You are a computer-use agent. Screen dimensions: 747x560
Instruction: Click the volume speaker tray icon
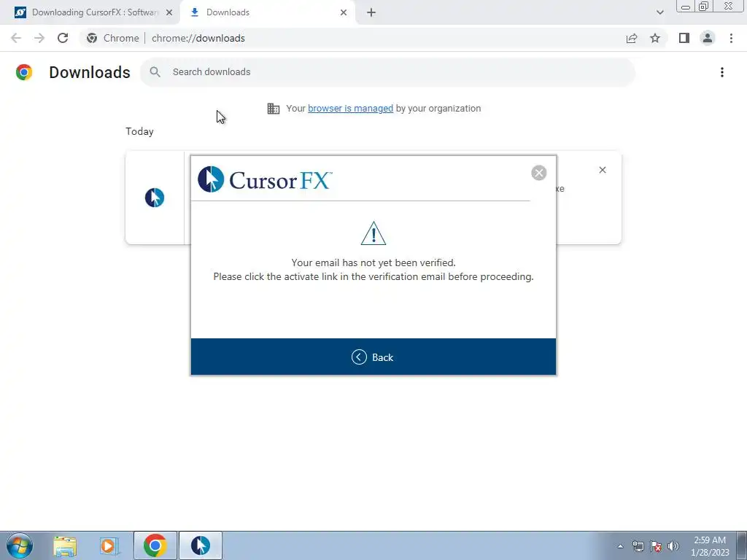[x=673, y=546]
